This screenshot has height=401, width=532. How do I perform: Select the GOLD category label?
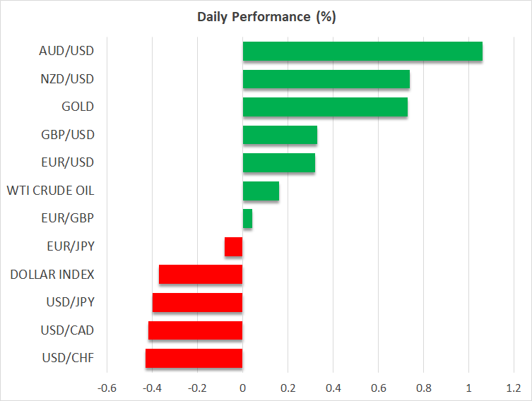click(x=78, y=107)
